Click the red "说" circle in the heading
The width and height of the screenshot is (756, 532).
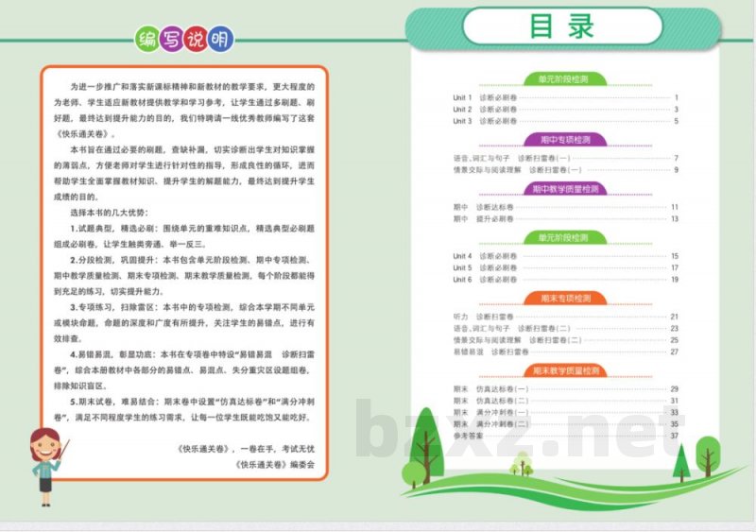pos(196,39)
